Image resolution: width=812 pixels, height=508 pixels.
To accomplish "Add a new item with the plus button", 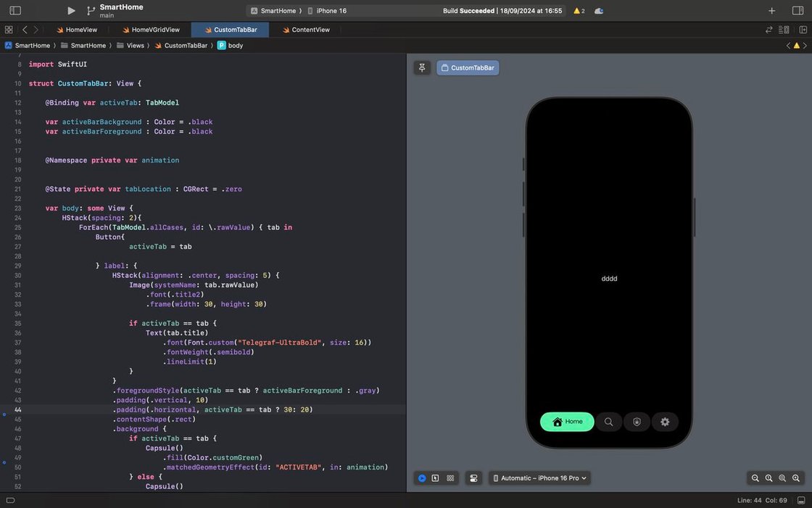I will coord(771,10).
